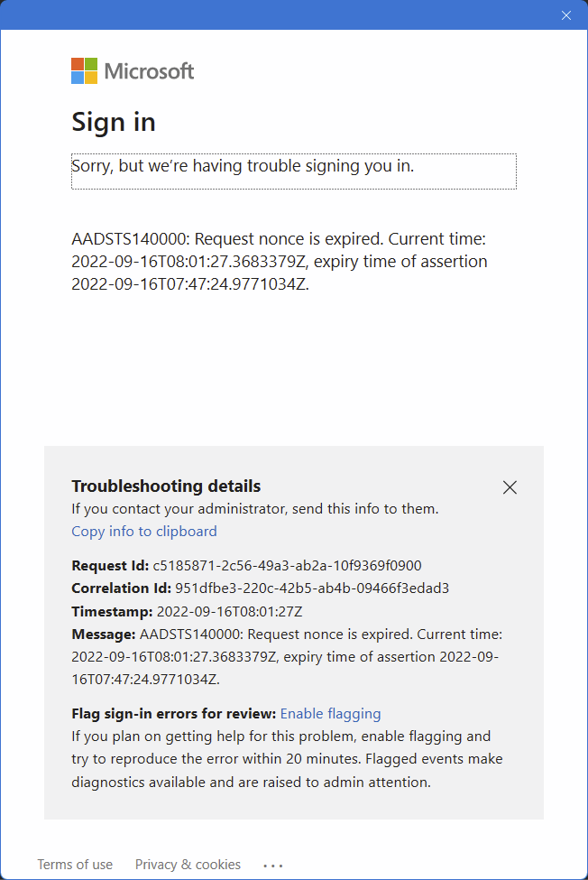The height and width of the screenshot is (880, 588).
Task: Click the Message text in troubleshooting details
Action: [x=287, y=656]
